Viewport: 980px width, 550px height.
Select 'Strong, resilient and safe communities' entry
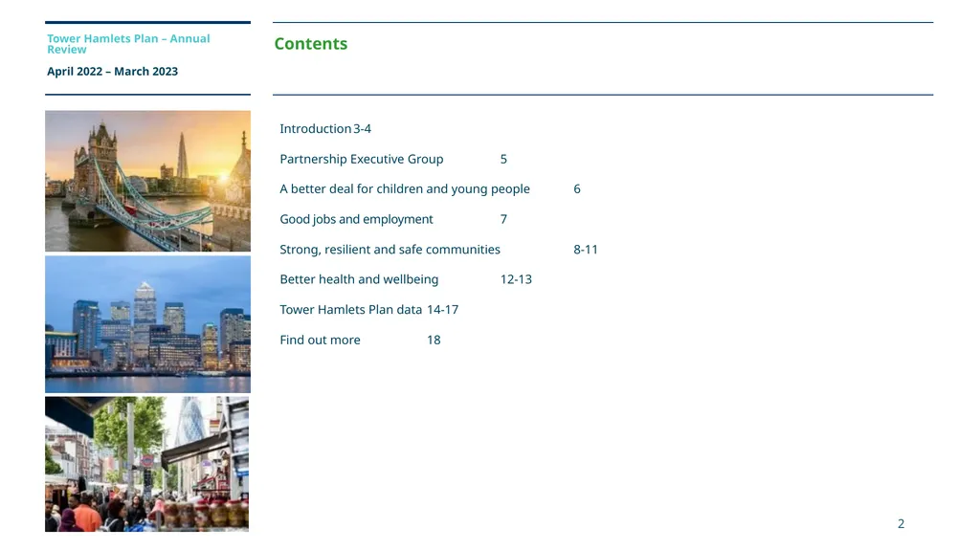coord(390,250)
